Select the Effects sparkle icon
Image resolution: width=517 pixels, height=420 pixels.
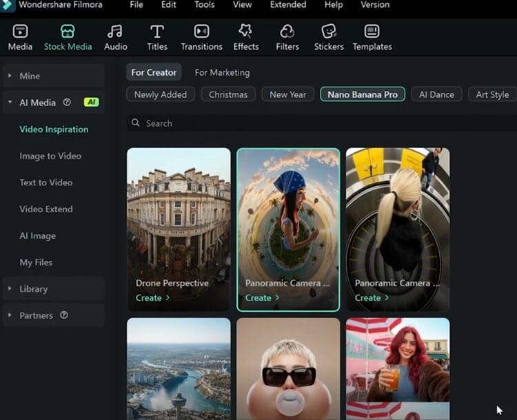pyautogui.click(x=245, y=32)
